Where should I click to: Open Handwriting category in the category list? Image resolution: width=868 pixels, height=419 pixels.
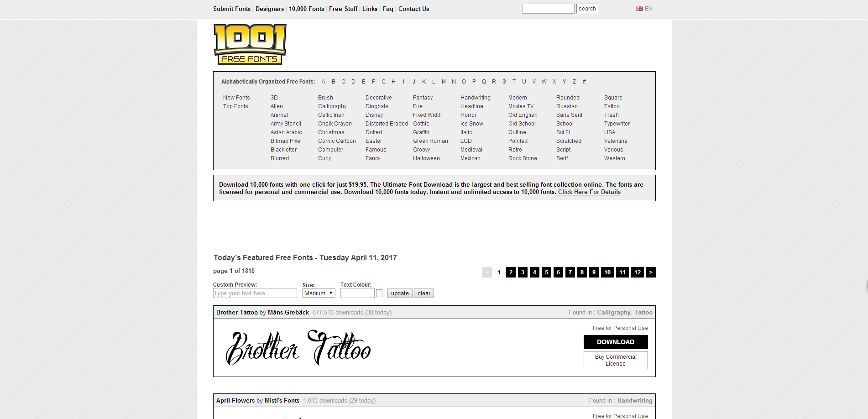(476, 98)
